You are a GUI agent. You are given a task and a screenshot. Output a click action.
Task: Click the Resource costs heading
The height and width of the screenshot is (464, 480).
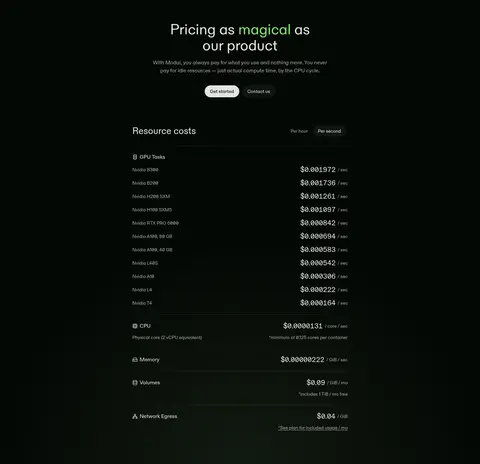tap(164, 131)
